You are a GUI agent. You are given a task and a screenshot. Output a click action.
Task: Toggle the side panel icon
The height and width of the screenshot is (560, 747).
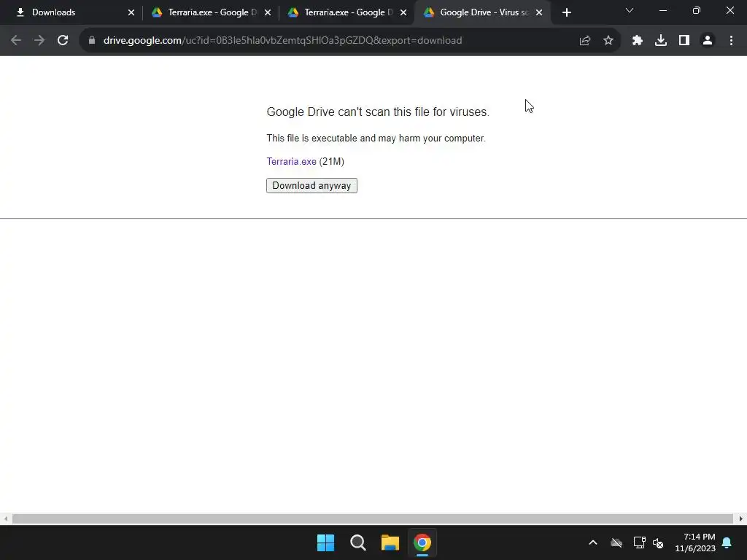(x=684, y=41)
